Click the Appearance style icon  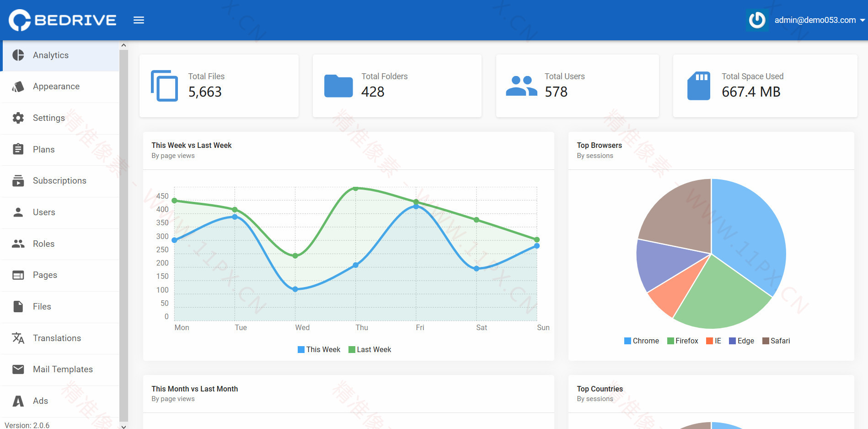18,87
